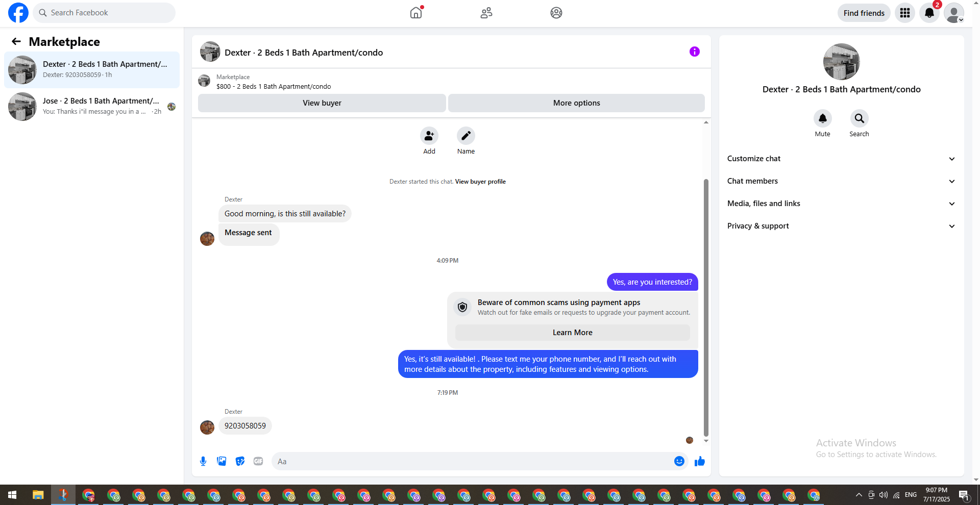Open the View buyer profile link
The width and height of the screenshot is (980, 505).
480,182
